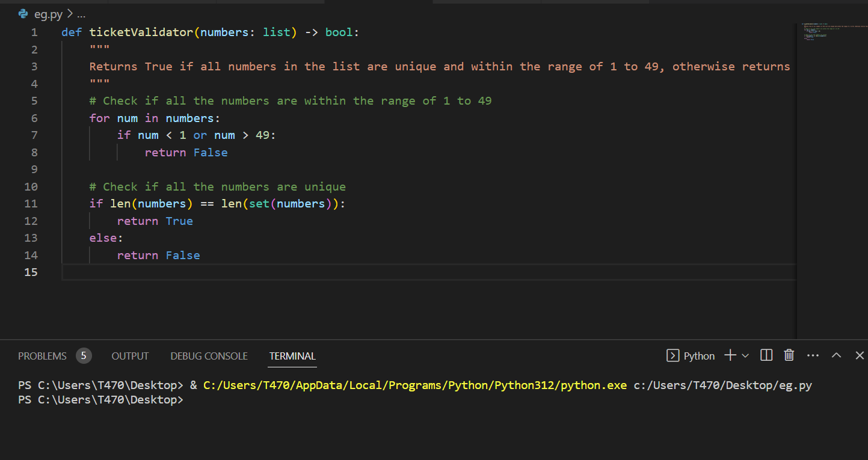Screen dimensions: 868x460
Task: Split the terminal using the split icon
Action: pyautogui.click(x=766, y=355)
